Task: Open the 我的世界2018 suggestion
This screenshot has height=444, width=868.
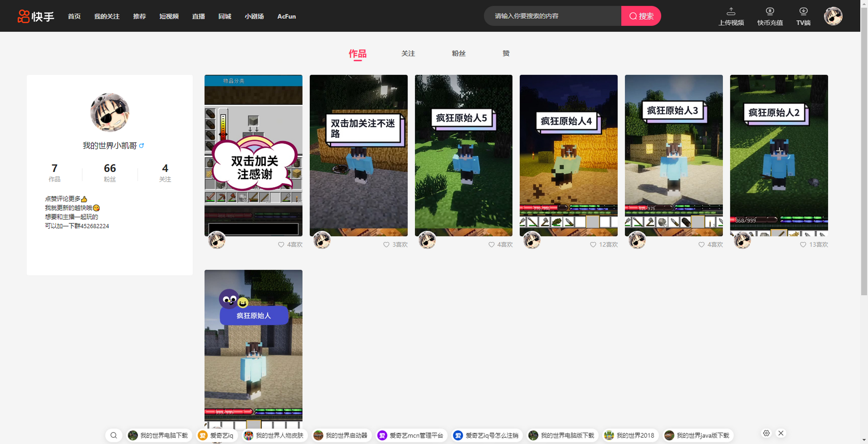Action: (630, 435)
